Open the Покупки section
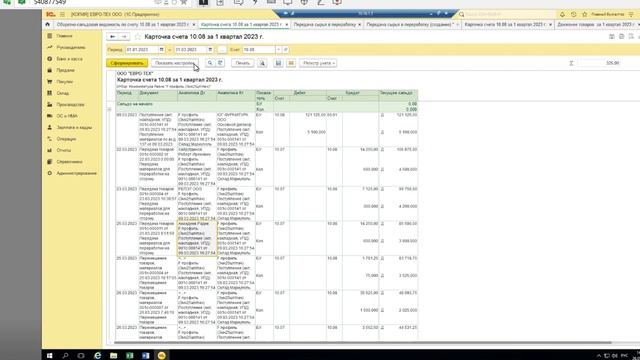Screen dimensions: 640x360 [x=64, y=82]
